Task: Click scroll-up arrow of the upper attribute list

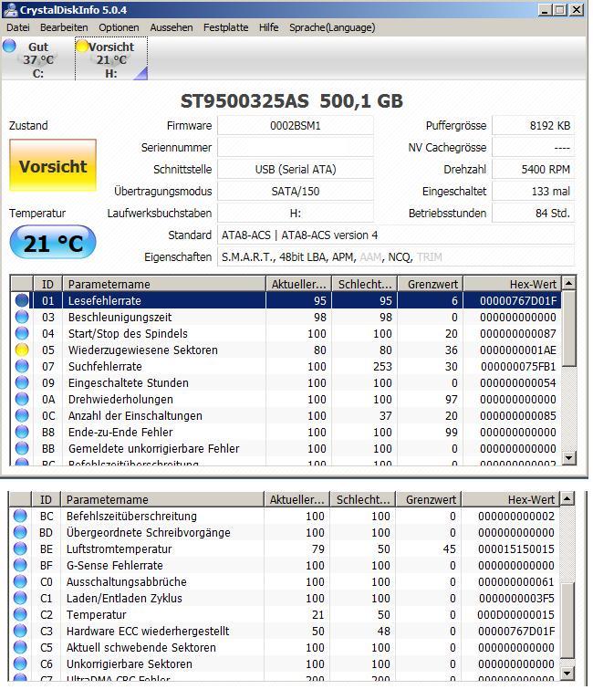Action: 568,283
